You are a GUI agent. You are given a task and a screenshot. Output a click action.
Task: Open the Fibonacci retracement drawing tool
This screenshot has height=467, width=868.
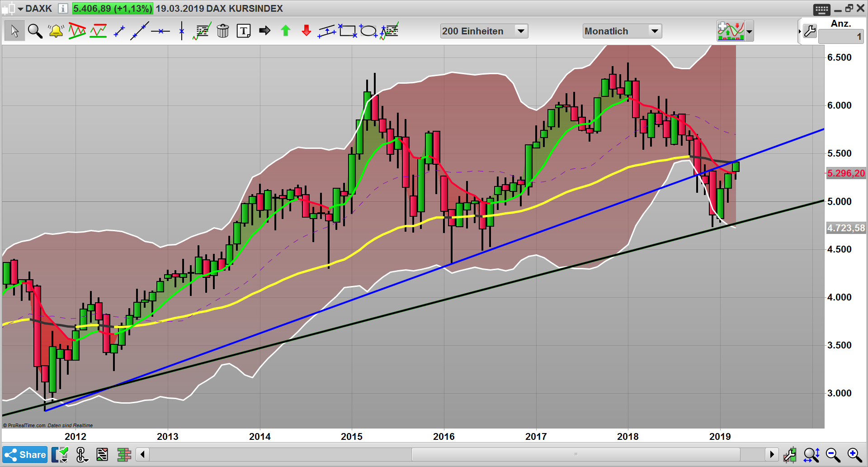coord(202,31)
